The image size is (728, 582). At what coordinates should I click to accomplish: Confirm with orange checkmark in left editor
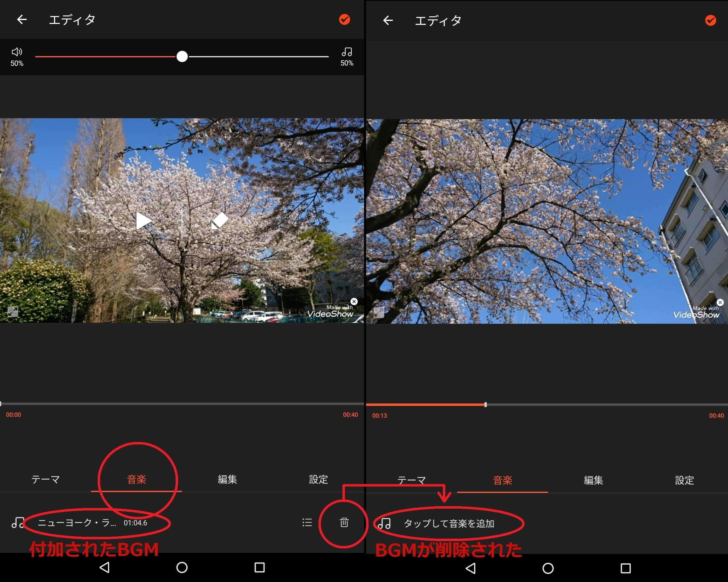(x=344, y=20)
